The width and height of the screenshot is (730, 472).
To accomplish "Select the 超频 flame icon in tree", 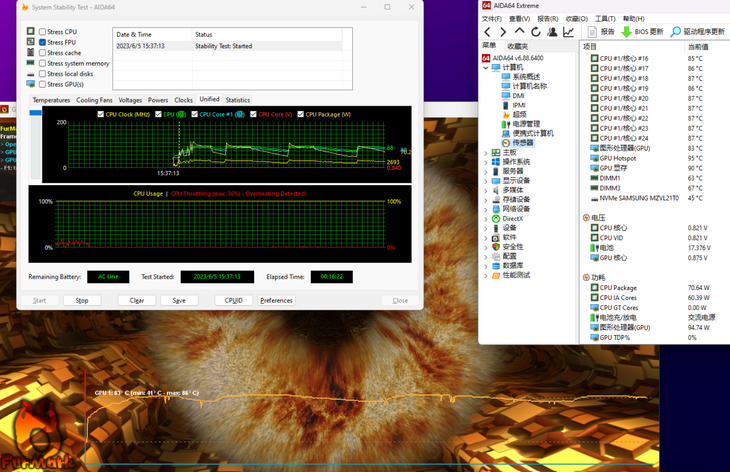I will pos(506,114).
